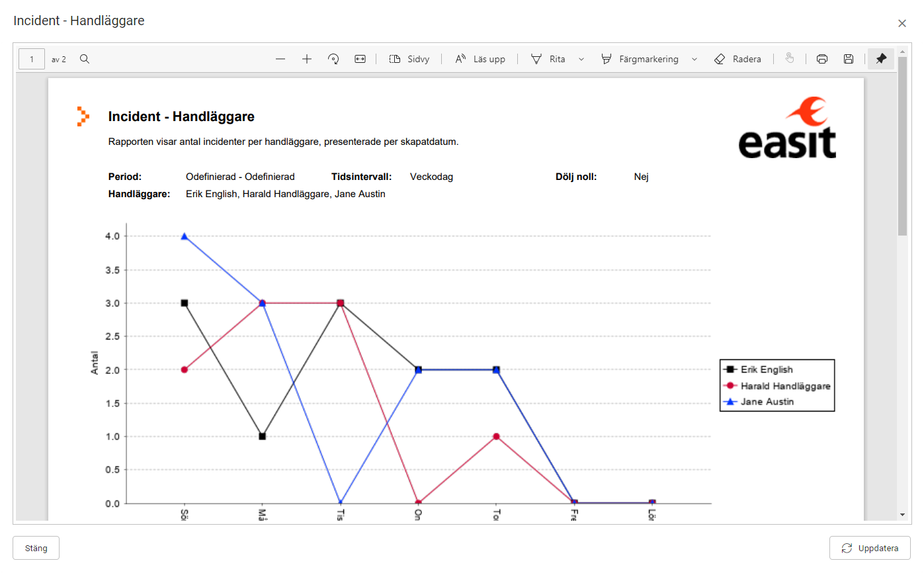Print the report using the printer icon

[822, 59]
